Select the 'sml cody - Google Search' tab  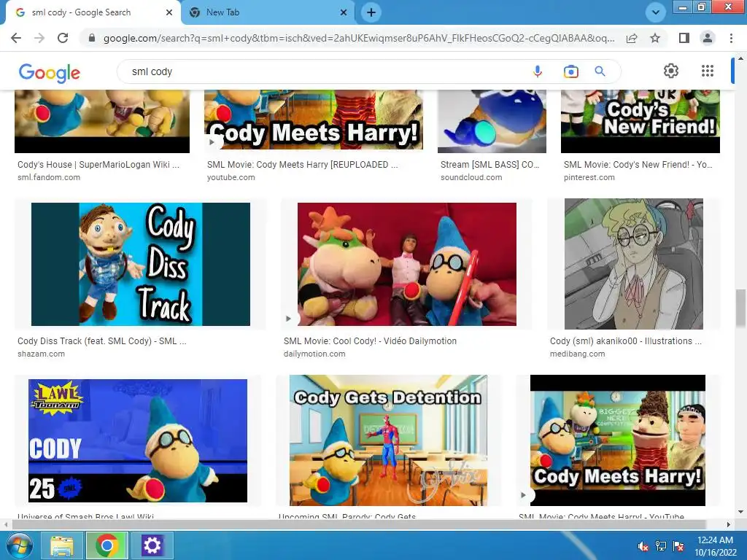pos(90,12)
